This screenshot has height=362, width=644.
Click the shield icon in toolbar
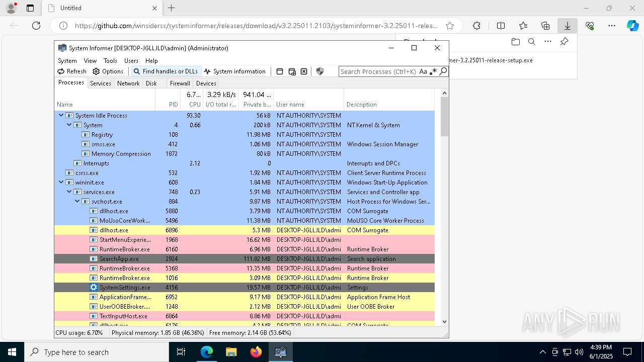(320, 71)
